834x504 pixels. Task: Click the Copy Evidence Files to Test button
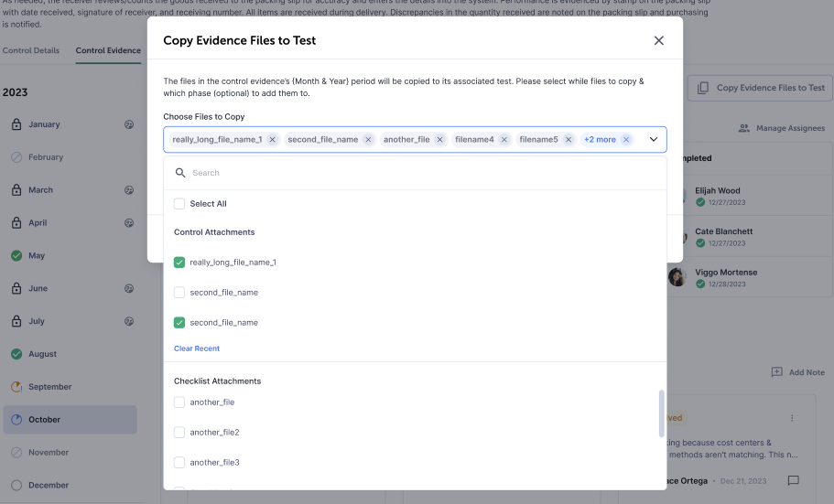(x=761, y=88)
